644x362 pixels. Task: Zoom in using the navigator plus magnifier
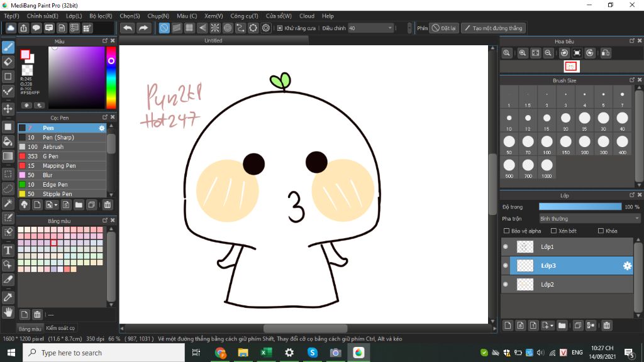click(x=523, y=53)
